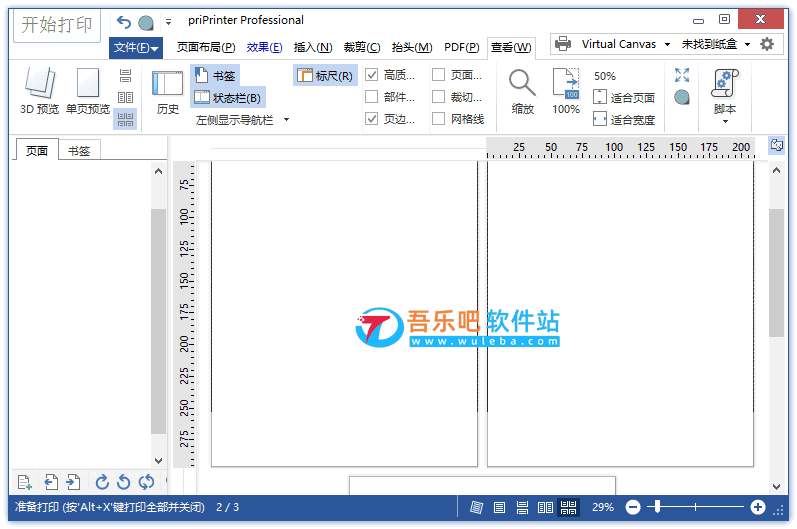
Task: Switch to 裁剪(C) ribbon tab
Action: (x=361, y=47)
